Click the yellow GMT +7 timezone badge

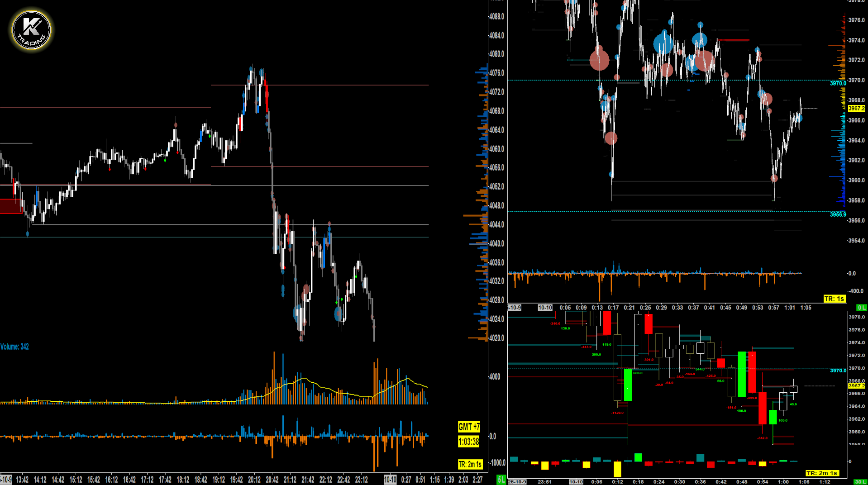[468, 426]
